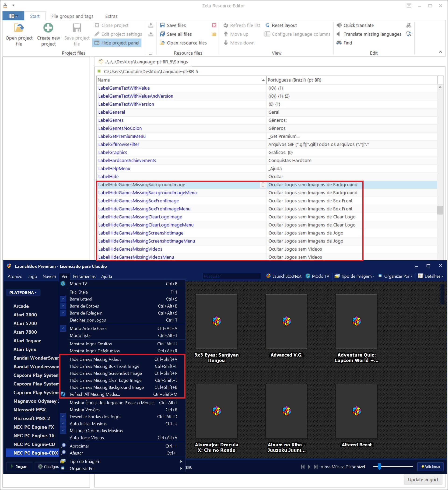
Task: Click the Save files icon
Action: [162, 25]
